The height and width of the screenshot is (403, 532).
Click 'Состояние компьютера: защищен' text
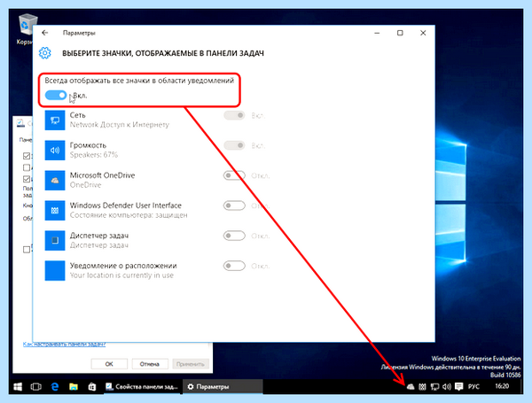click(129, 215)
